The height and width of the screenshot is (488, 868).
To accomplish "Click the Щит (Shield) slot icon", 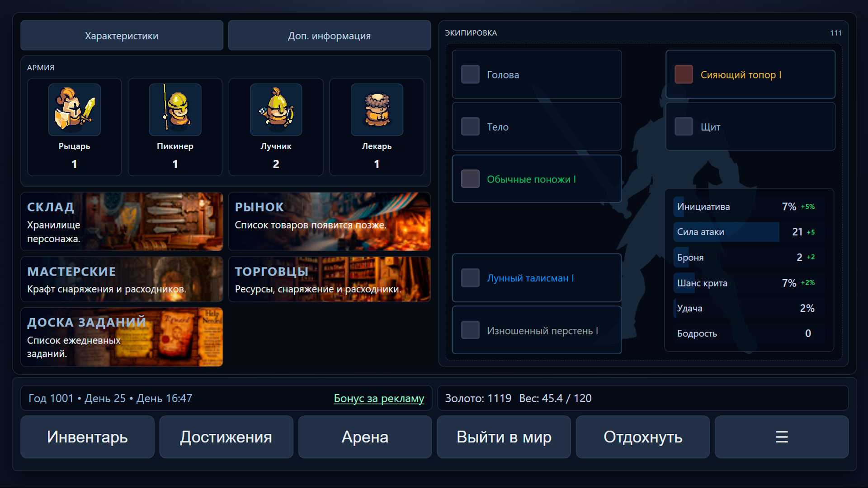I will [683, 127].
